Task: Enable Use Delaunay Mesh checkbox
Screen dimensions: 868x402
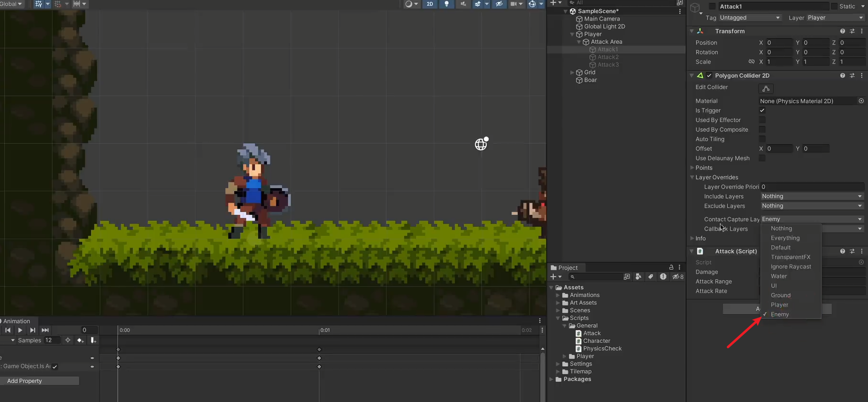Action: pyautogui.click(x=762, y=158)
